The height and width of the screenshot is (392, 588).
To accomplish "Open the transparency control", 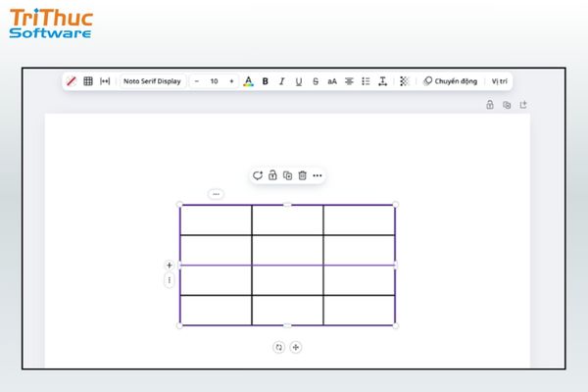I will point(404,81).
